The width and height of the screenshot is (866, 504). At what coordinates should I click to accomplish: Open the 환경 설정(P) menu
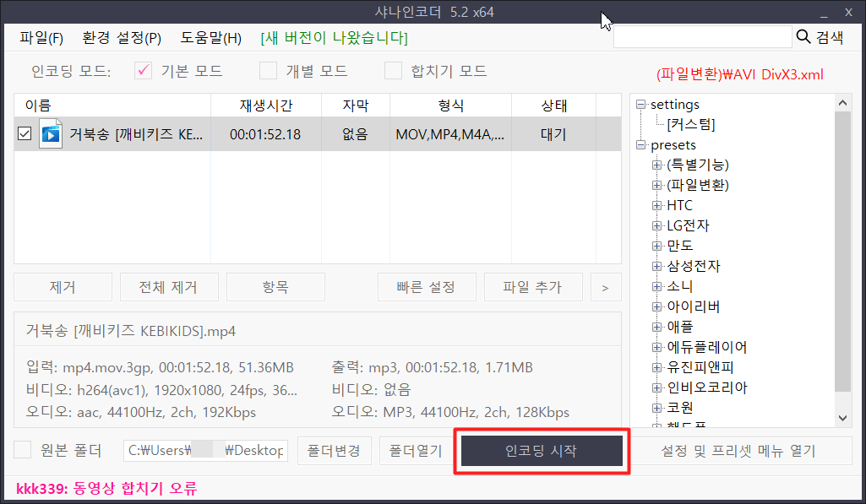pos(122,37)
